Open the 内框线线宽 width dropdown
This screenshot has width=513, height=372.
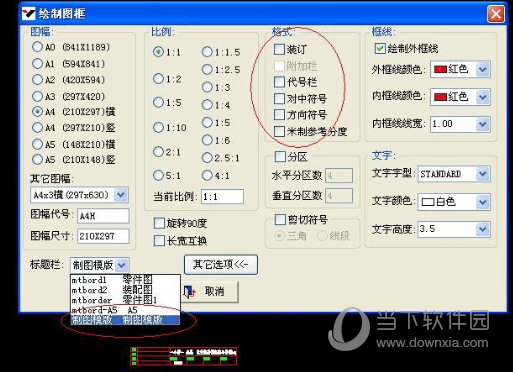click(483, 124)
